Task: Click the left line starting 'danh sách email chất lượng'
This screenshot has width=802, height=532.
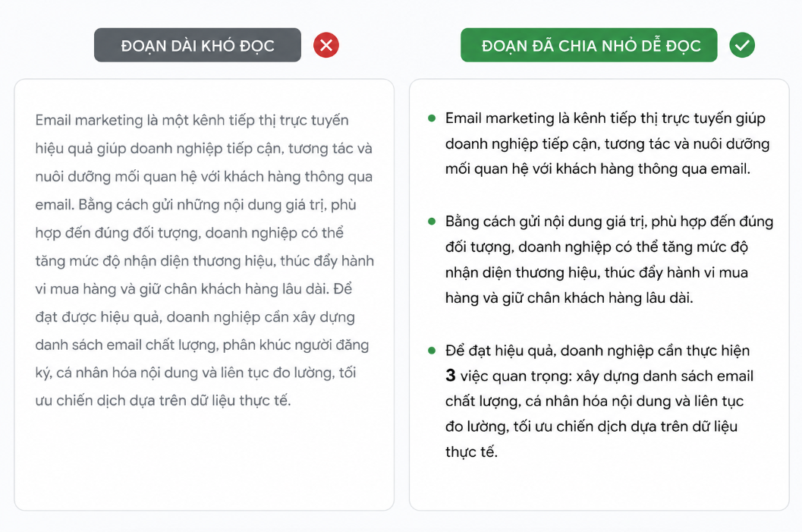Action: tap(202, 345)
